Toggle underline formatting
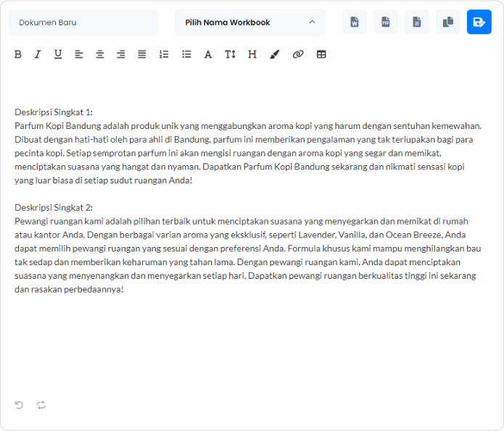 pyautogui.click(x=58, y=54)
